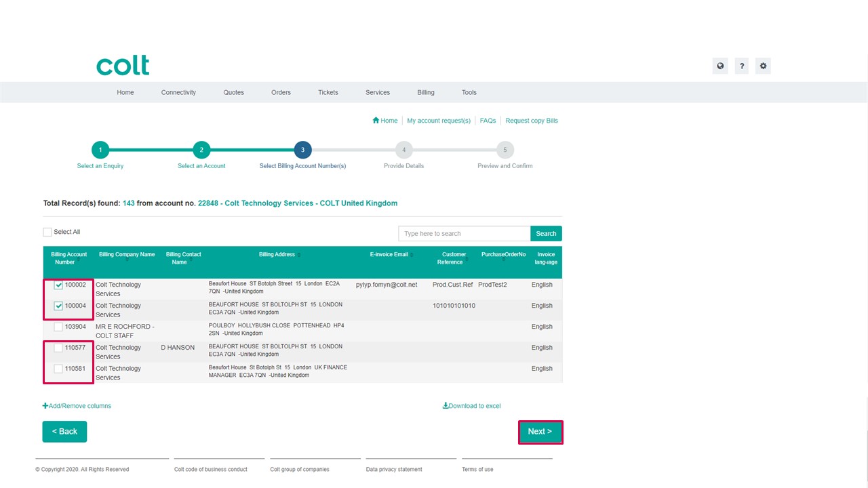This screenshot has height=488, width=868.
Task: Sort by E-invoice Email column
Action: point(391,255)
